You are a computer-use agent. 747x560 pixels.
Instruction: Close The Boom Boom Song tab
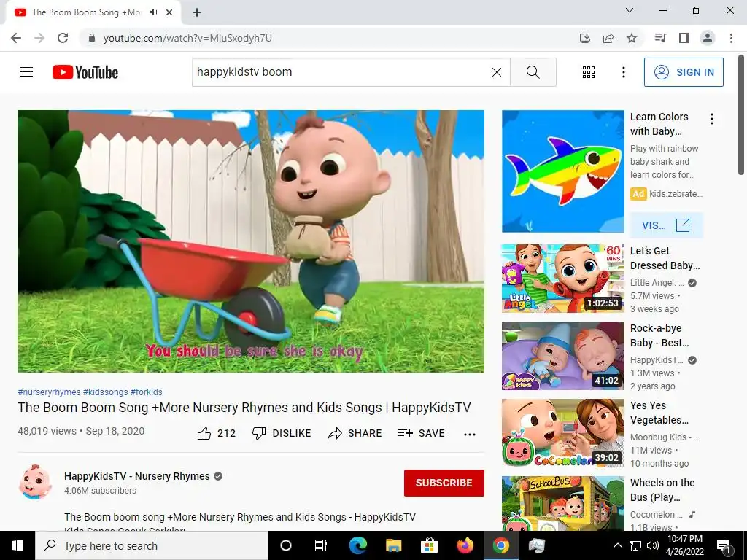click(169, 12)
